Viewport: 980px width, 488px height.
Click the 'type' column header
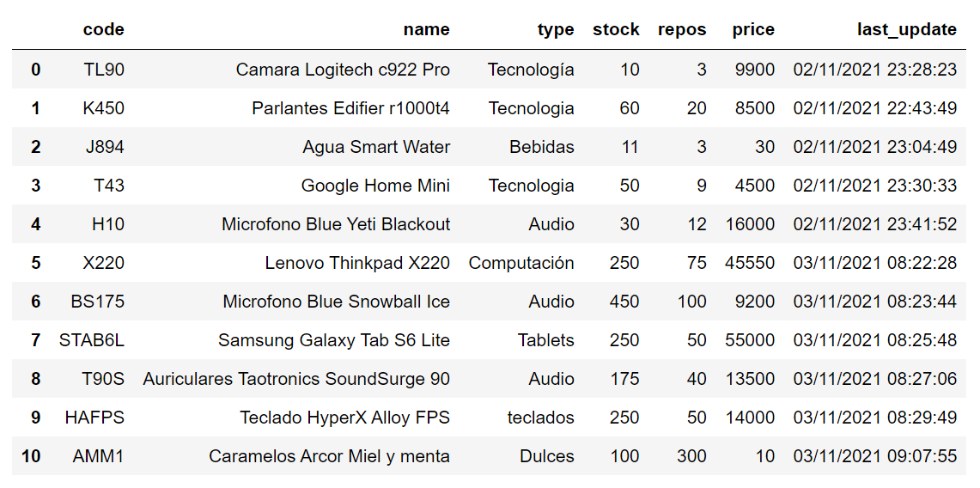point(556,29)
